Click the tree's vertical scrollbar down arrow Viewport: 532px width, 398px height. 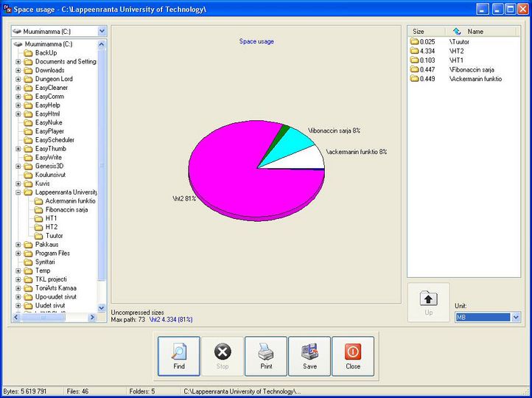(x=102, y=308)
